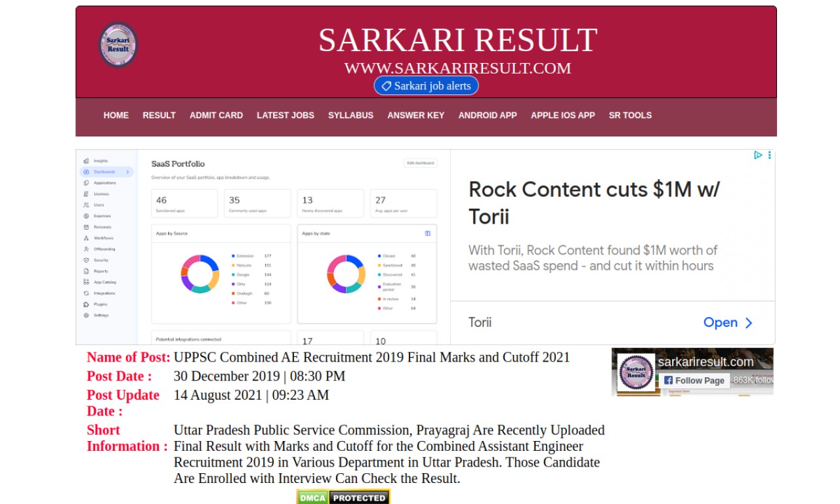The image size is (840, 504).
Task: Open the ad options three-dot menu
Action: click(x=770, y=156)
